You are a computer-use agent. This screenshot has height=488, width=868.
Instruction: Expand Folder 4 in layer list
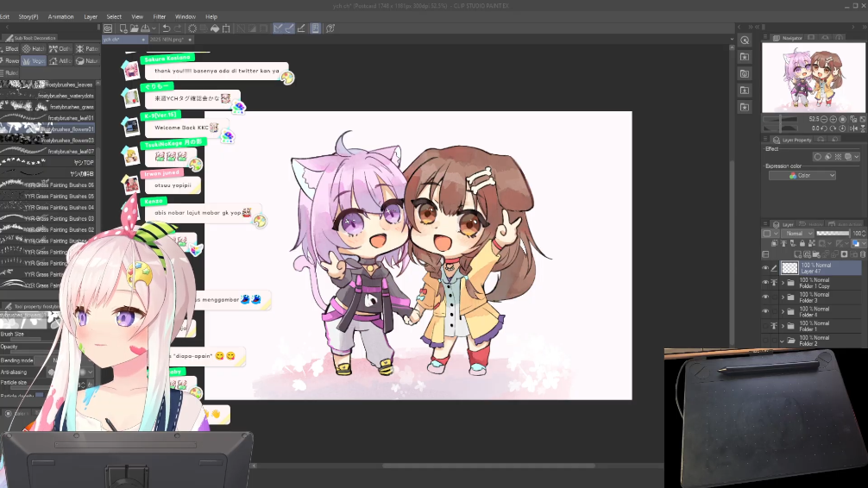point(783,311)
